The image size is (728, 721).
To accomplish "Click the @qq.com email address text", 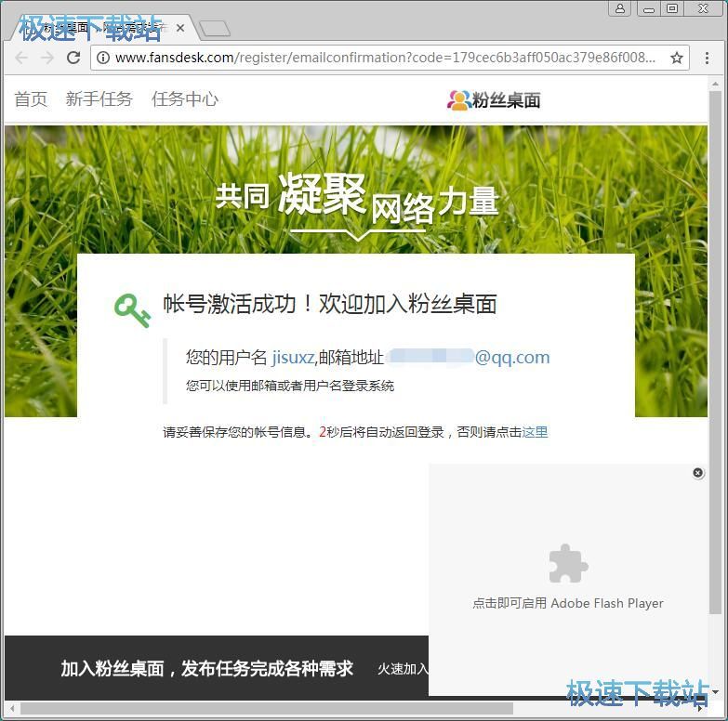I will (x=512, y=358).
